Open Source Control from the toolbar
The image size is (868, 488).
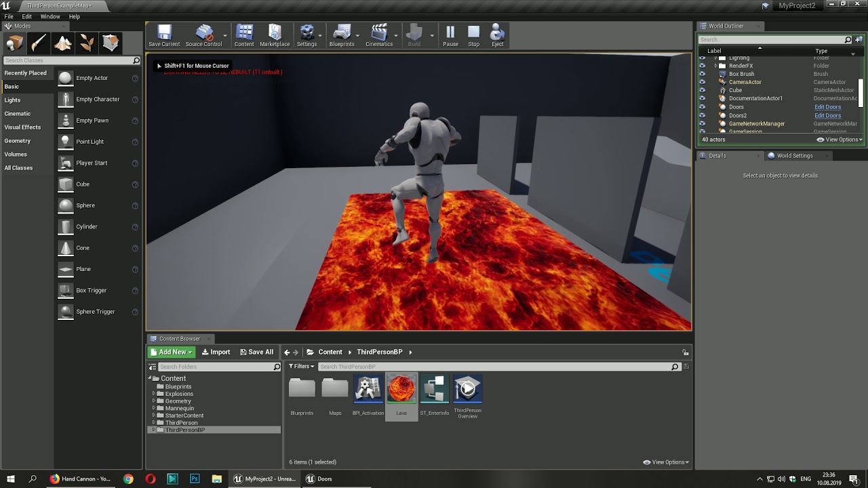[x=203, y=36]
